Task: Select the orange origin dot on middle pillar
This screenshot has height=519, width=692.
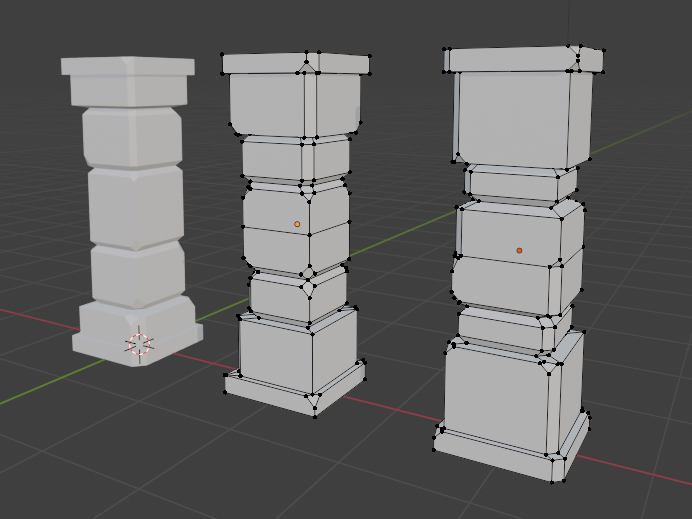Action: pyautogui.click(x=297, y=224)
